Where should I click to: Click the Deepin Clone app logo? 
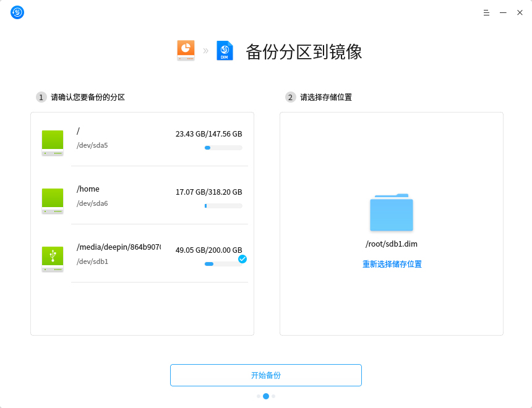[17, 12]
